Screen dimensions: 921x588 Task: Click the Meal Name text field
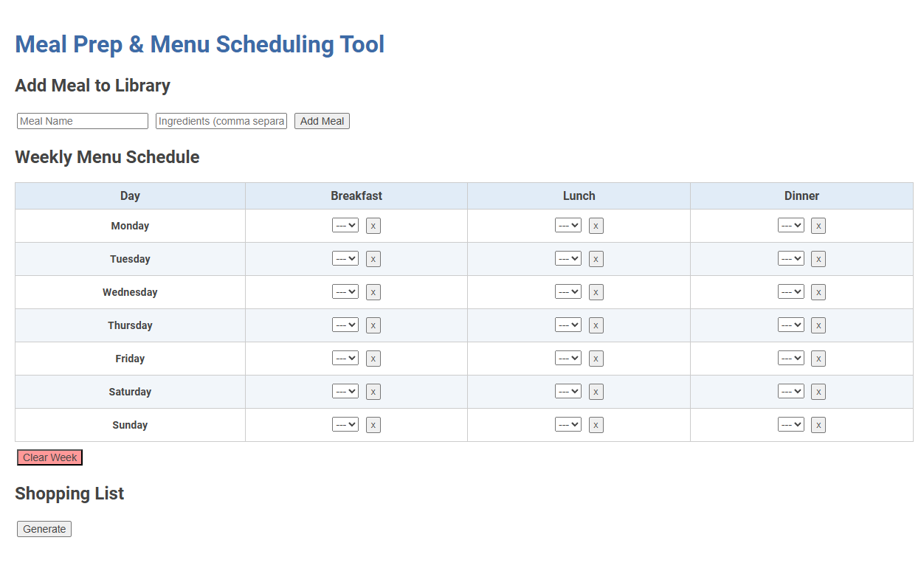pyautogui.click(x=82, y=120)
